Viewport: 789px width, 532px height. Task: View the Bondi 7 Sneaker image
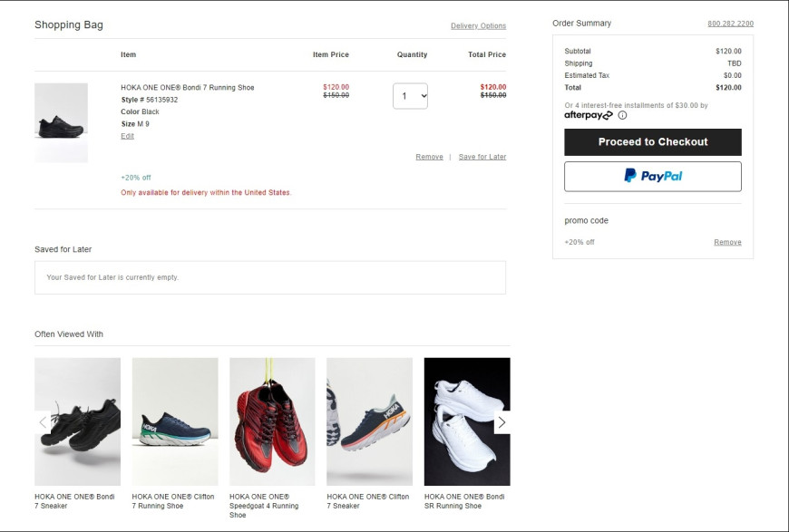(x=77, y=421)
